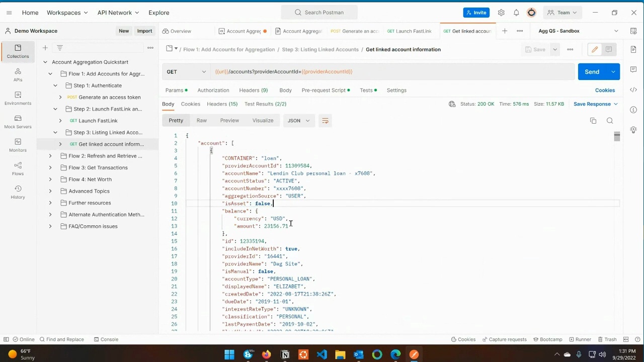644x362 pixels.
Task: Copy response body with copy icon
Action: 593,121
